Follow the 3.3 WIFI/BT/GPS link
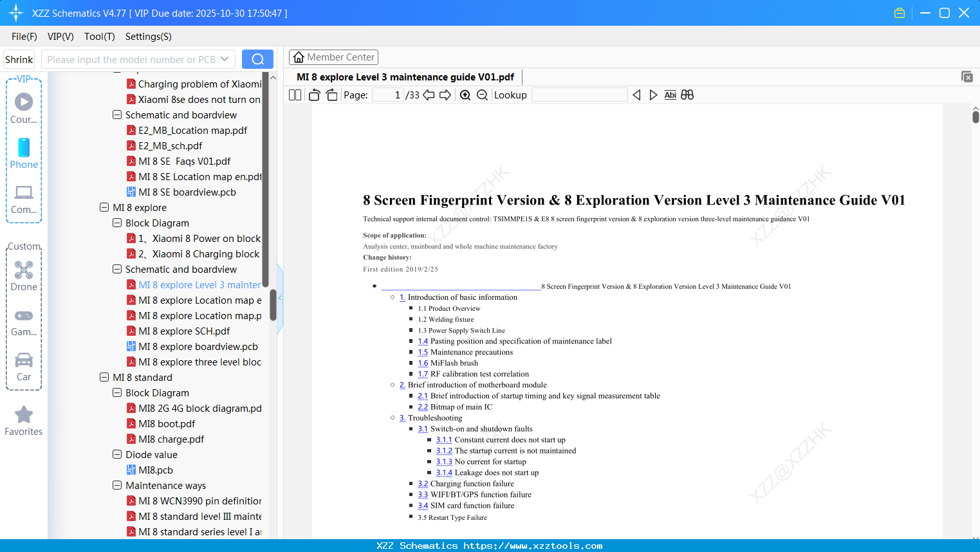The height and width of the screenshot is (552, 980). coord(423,495)
